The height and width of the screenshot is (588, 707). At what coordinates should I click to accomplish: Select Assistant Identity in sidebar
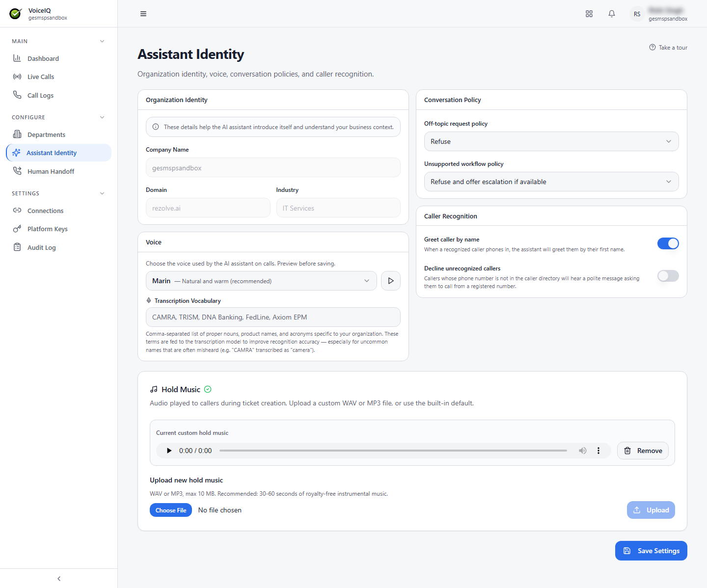click(x=59, y=153)
